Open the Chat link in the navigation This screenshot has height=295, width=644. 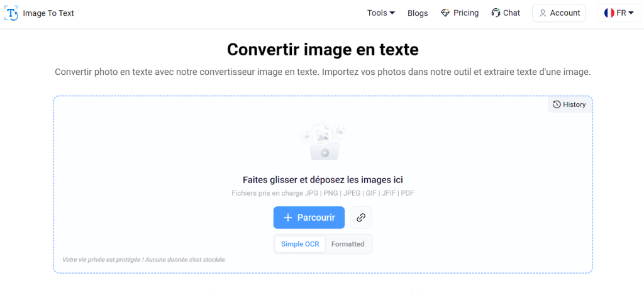pos(511,13)
